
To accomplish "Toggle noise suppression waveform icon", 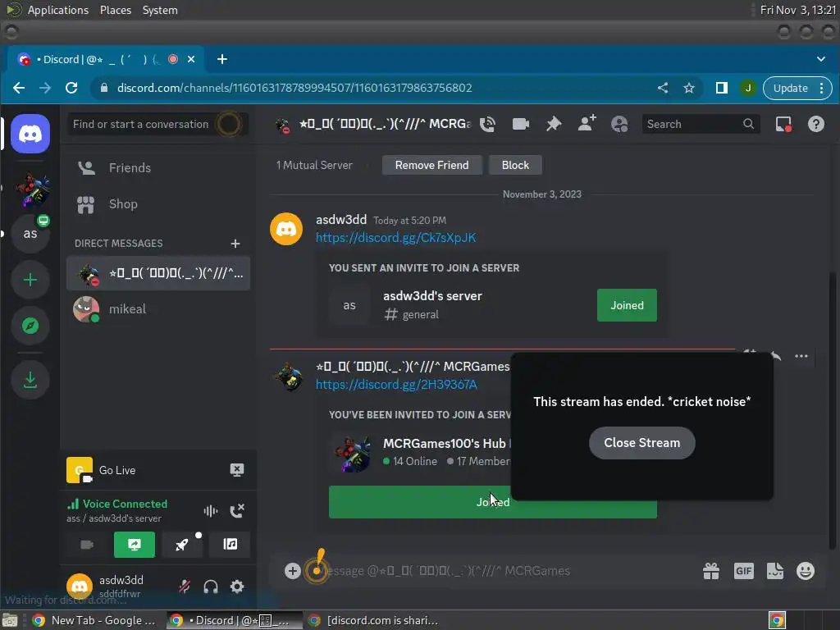I will point(211,511).
